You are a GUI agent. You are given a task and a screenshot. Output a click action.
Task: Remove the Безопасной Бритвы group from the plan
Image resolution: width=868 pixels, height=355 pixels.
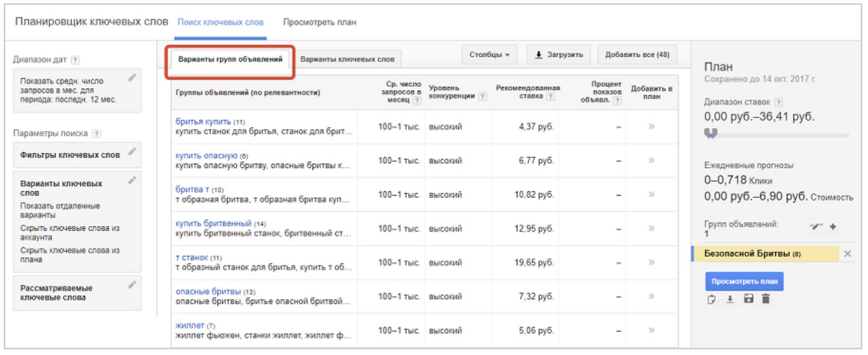[848, 254]
